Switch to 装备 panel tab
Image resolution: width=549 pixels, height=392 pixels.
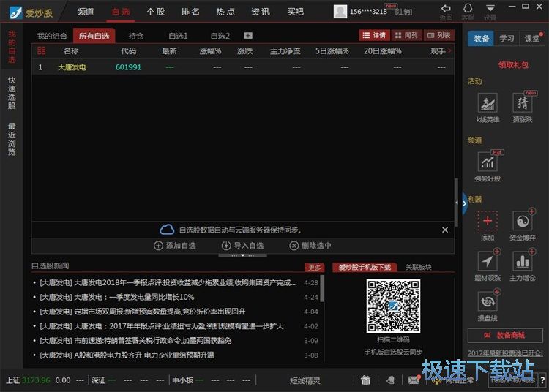(x=481, y=38)
